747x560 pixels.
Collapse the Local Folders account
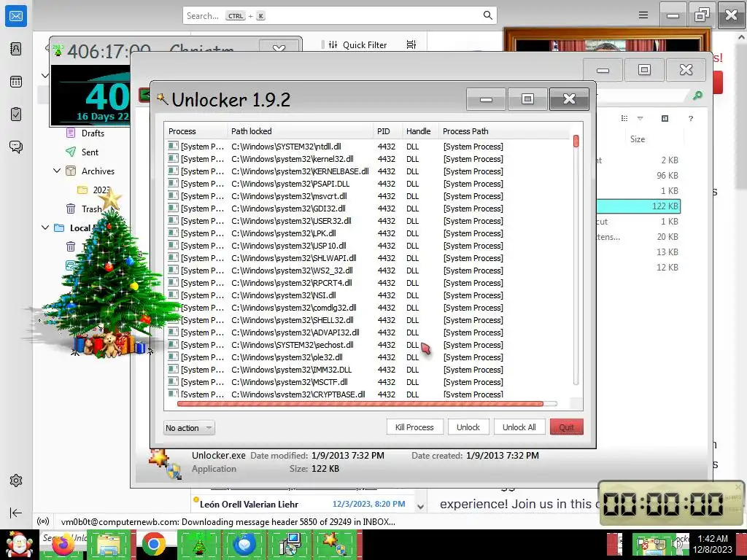(x=45, y=227)
